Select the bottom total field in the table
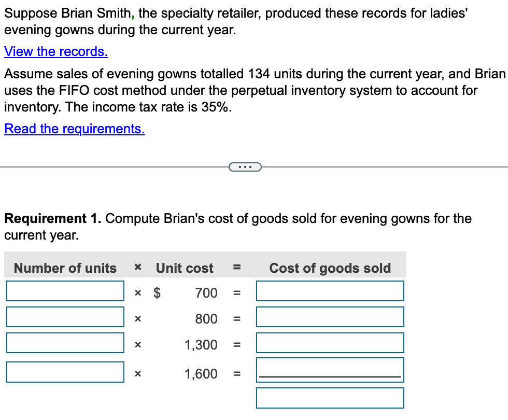 [x=330, y=398]
